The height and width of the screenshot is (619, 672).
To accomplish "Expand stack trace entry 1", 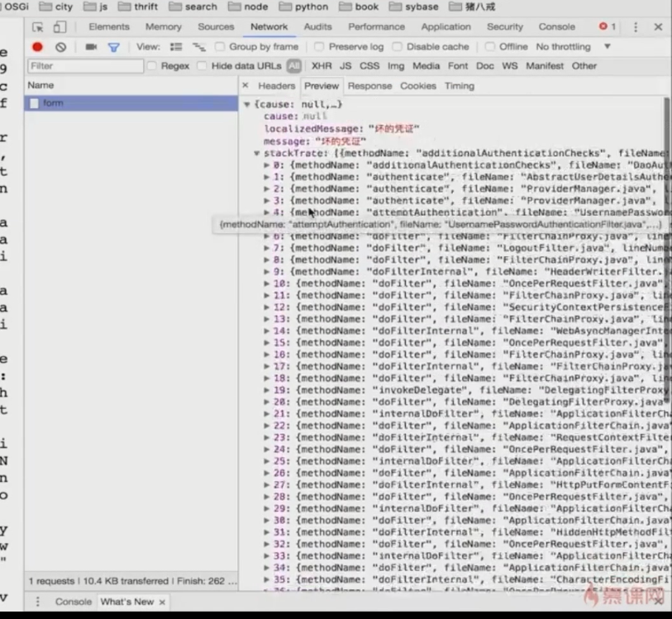I will point(267,177).
